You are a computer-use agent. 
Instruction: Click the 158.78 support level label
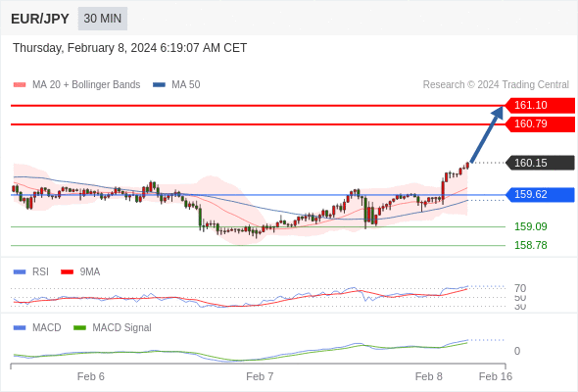coord(530,245)
